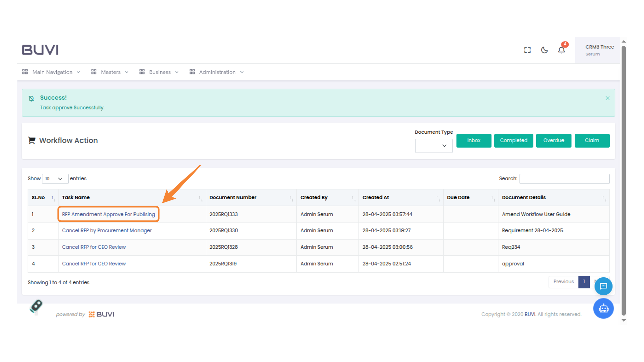Open CRM3 Three user profile menu

[x=599, y=50]
